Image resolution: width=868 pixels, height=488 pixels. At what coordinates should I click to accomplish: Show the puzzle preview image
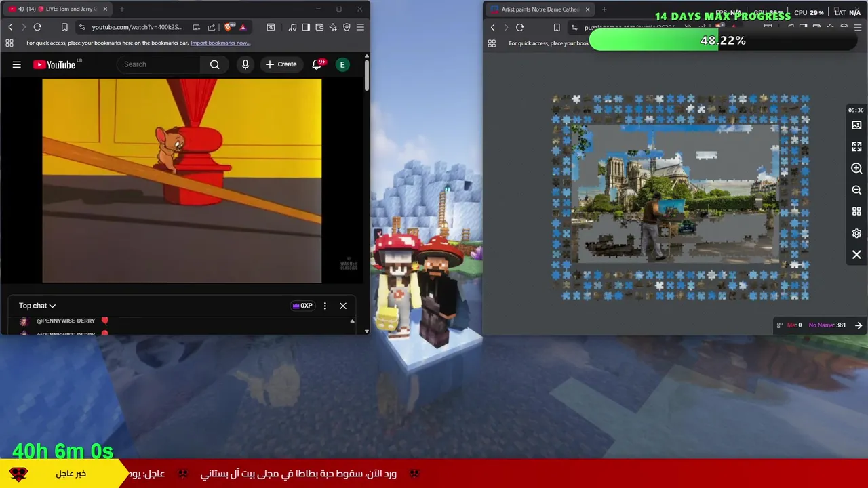click(856, 125)
